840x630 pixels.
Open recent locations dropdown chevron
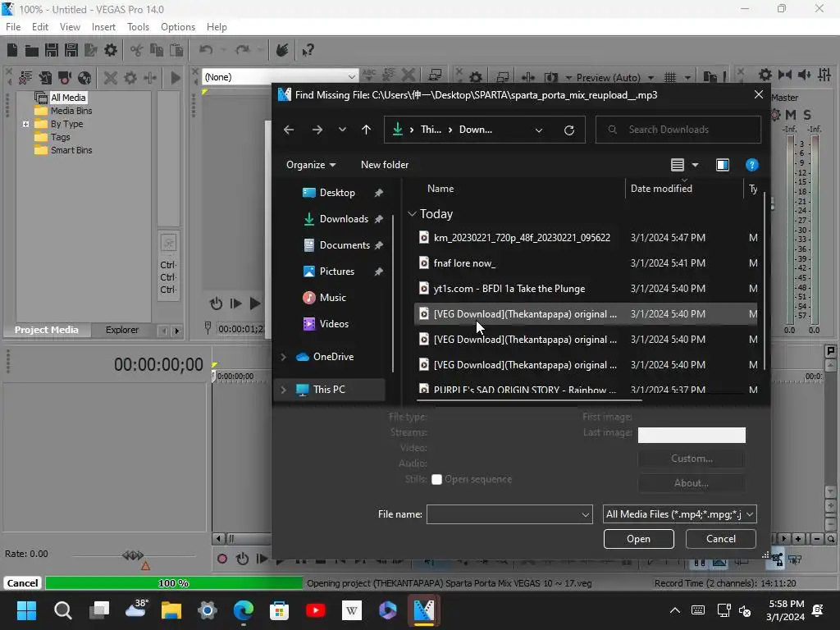tap(342, 130)
